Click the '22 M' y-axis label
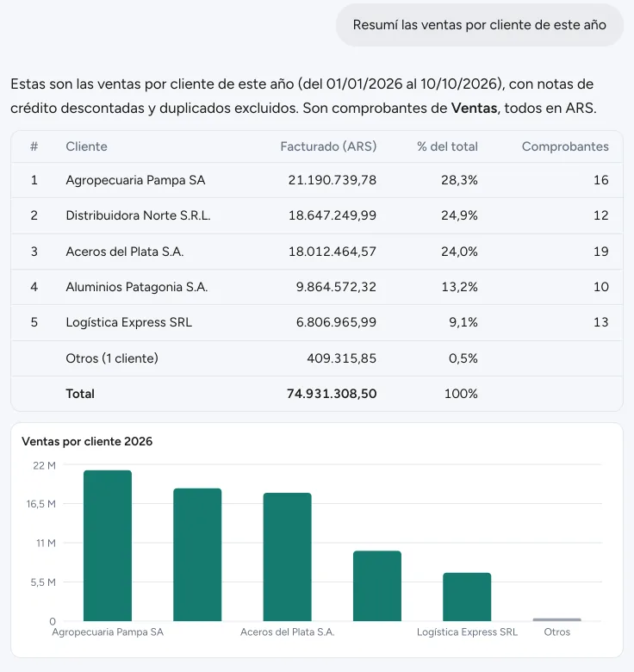 (44, 465)
